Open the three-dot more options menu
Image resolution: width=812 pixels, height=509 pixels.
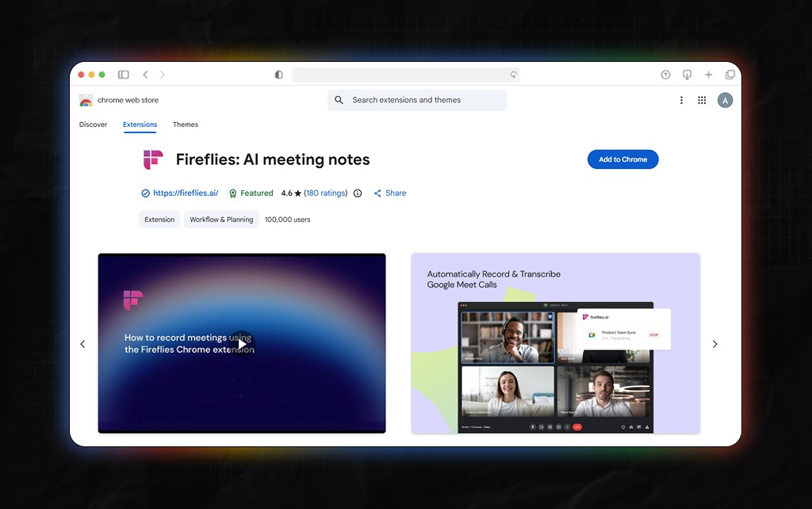681,100
